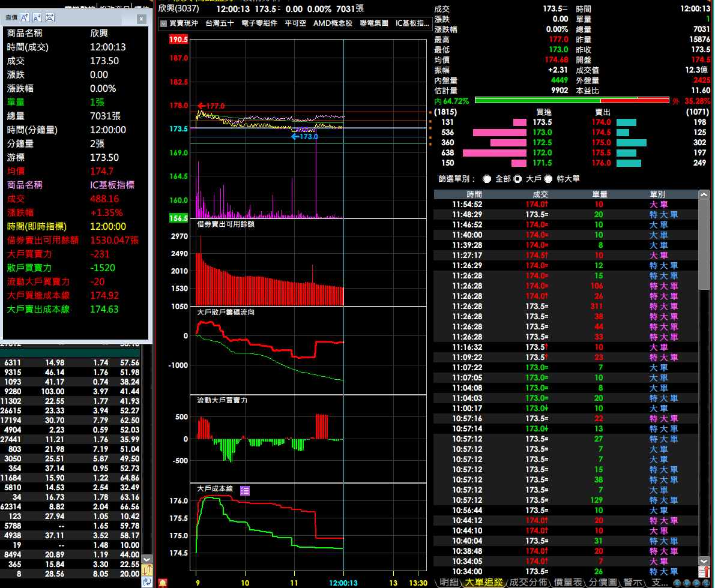Open the 台灣五十 category link
Viewport: 715px width, 588px height.
tap(219, 23)
